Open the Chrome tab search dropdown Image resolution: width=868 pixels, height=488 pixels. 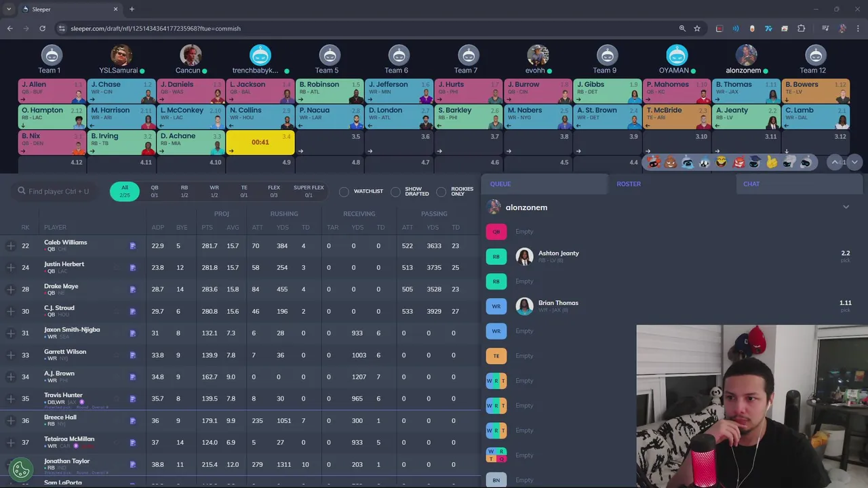(x=8, y=9)
